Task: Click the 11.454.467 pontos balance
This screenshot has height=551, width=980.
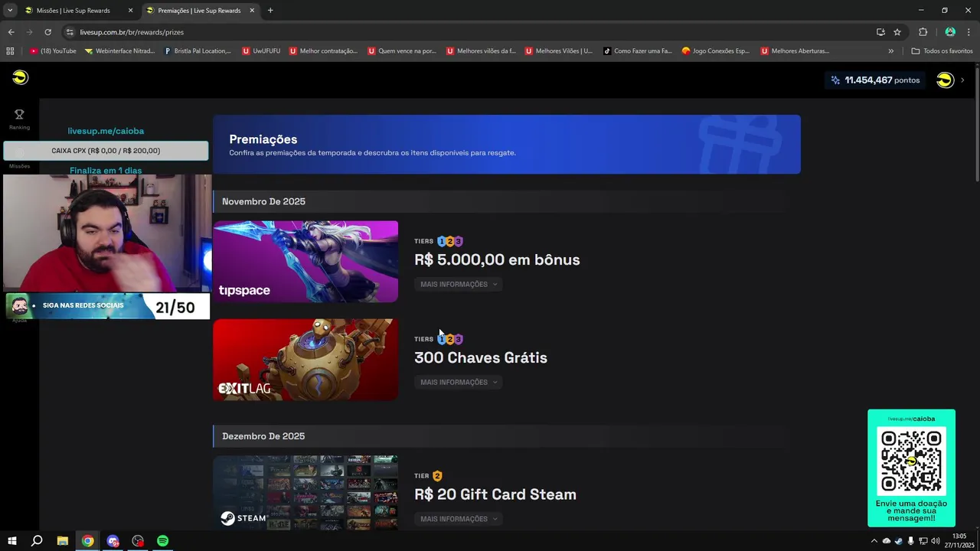Action: [x=875, y=80]
